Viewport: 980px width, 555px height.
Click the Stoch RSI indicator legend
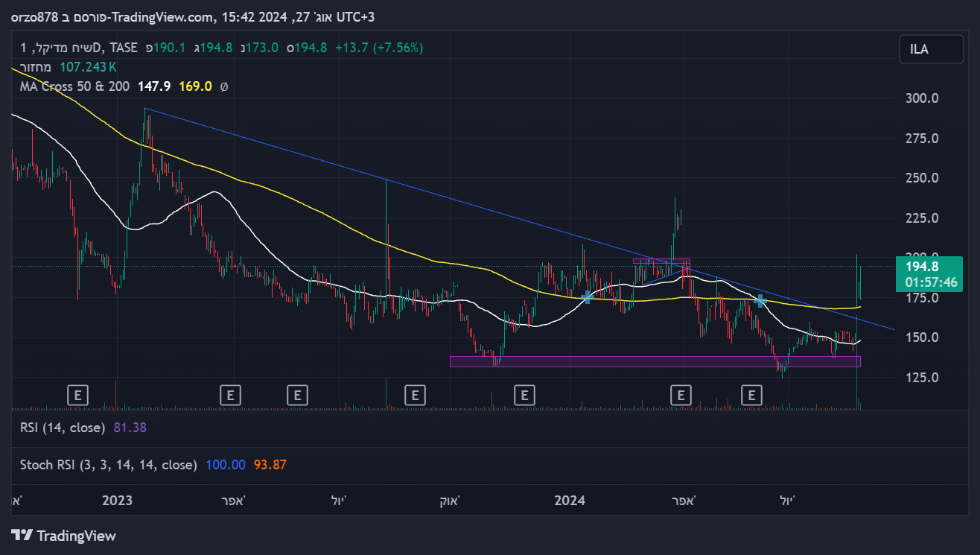point(108,465)
